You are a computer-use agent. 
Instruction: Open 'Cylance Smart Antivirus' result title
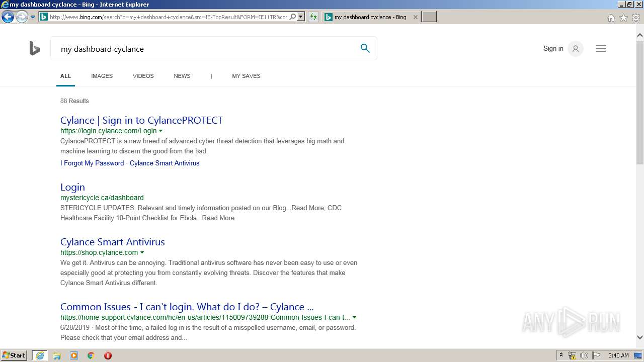pyautogui.click(x=113, y=242)
